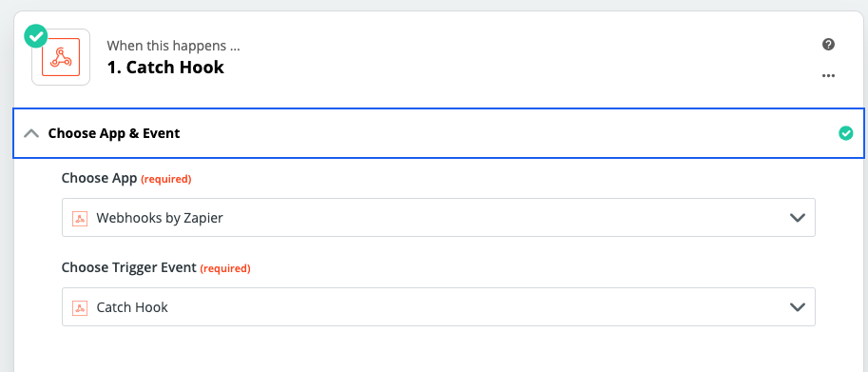Click the Choose Trigger Event required label
Image resolution: width=868 pixels, height=372 pixels.
coord(156,268)
